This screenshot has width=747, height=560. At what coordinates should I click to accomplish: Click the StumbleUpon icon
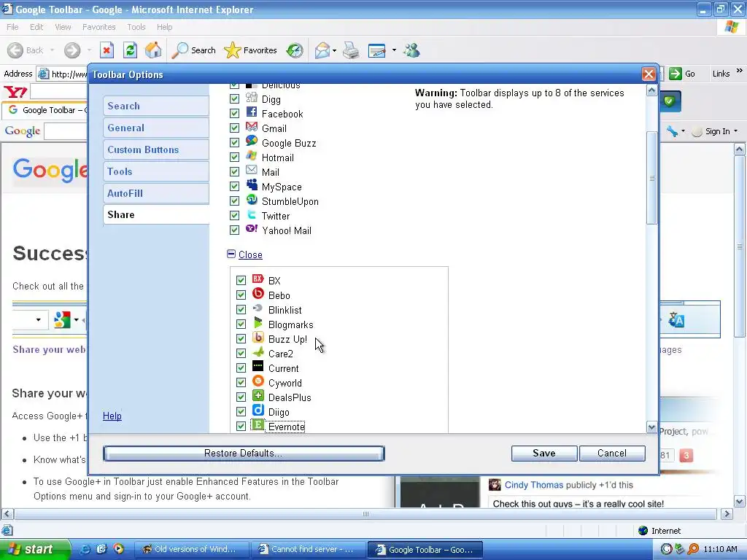coord(252,200)
